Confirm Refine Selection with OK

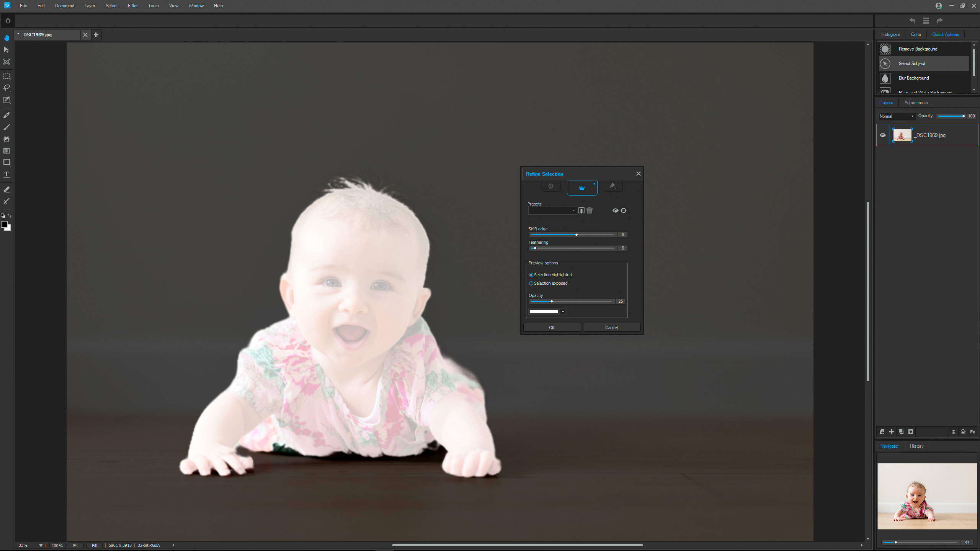pyautogui.click(x=552, y=328)
